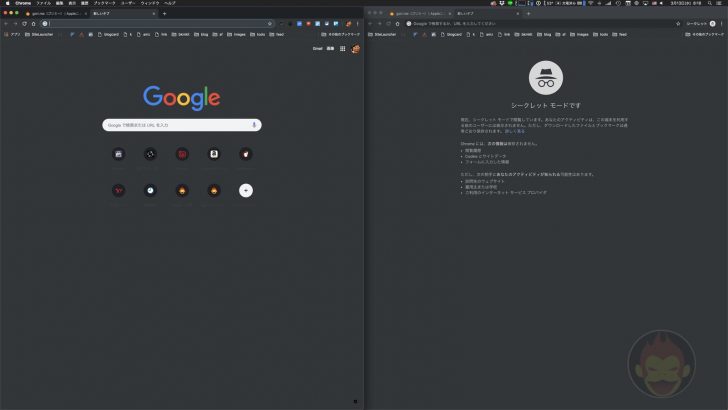Open the Gmail link

(318, 49)
